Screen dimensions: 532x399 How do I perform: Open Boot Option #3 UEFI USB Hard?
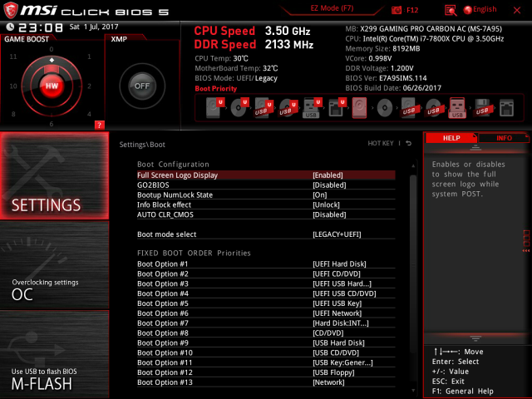coord(266,283)
